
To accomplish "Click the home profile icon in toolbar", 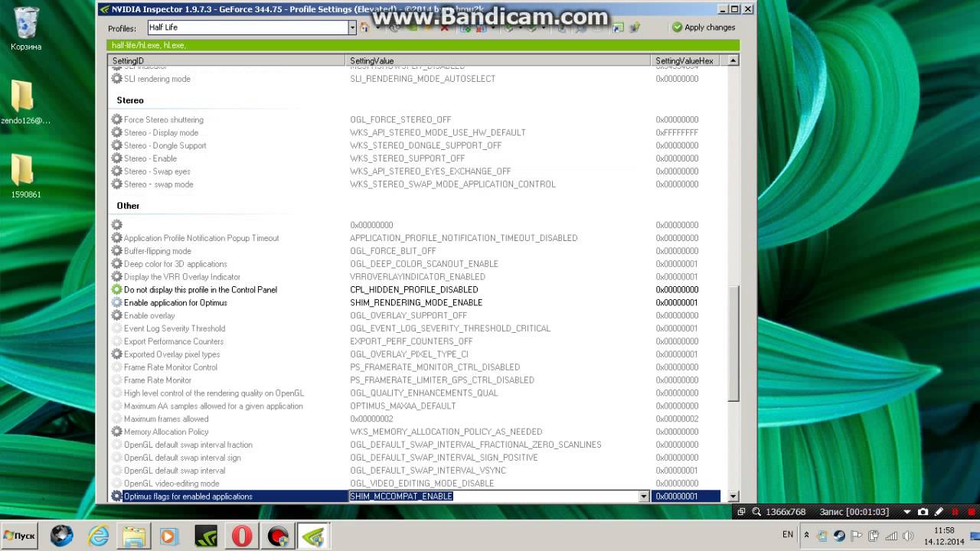I will (x=364, y=28).
